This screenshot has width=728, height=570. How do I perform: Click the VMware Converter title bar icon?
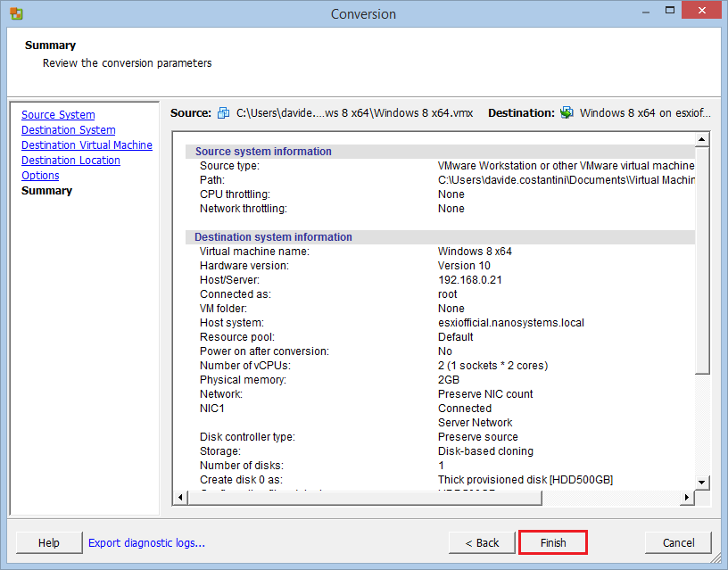tap(16, 13)
